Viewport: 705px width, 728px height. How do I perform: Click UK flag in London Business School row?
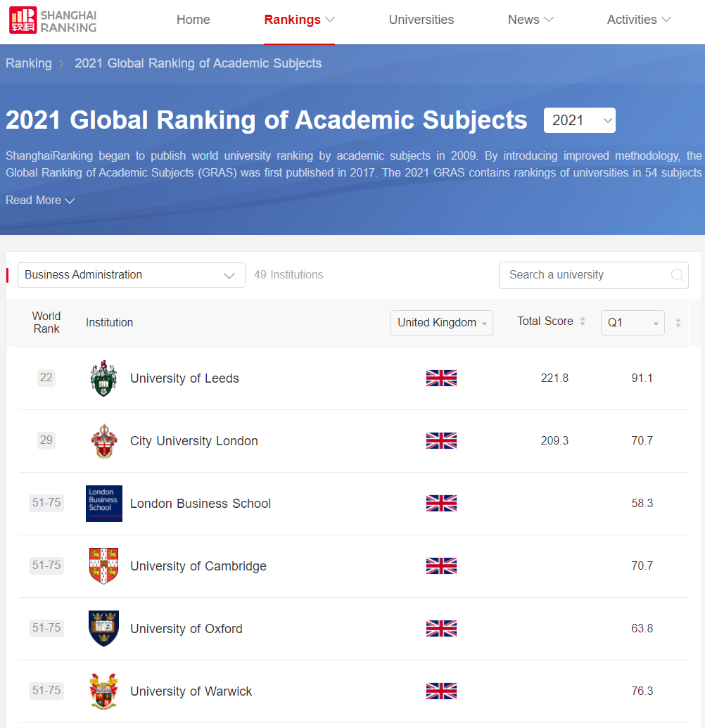click(441, 504)
